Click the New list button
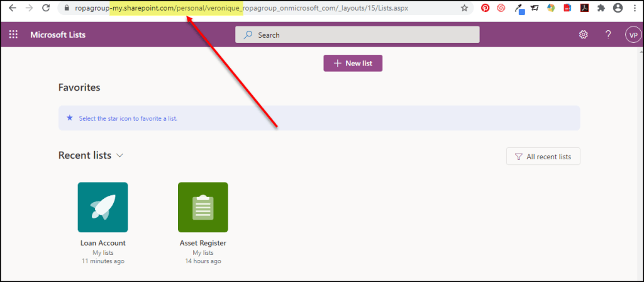This screenshot has height=282, width=644. click(352, 64)
